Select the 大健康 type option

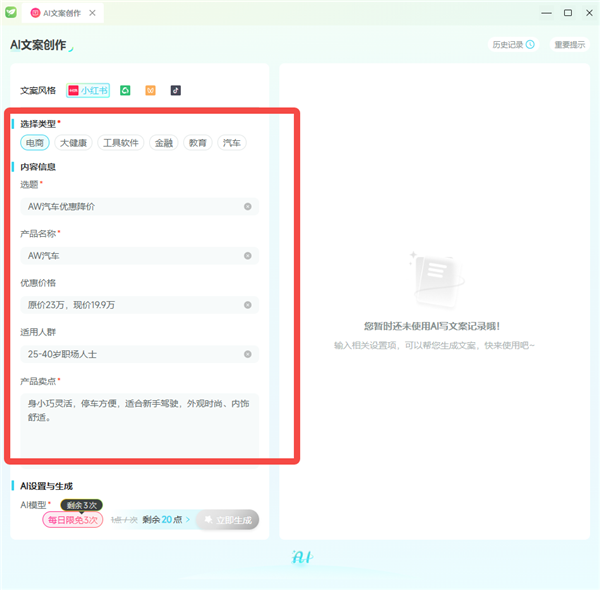tap(73, 143)
